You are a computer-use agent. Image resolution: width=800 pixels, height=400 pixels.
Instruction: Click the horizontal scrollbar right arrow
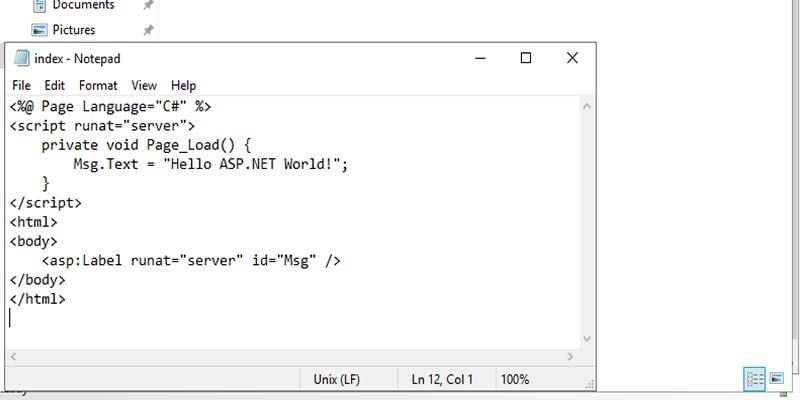[570, 357]
